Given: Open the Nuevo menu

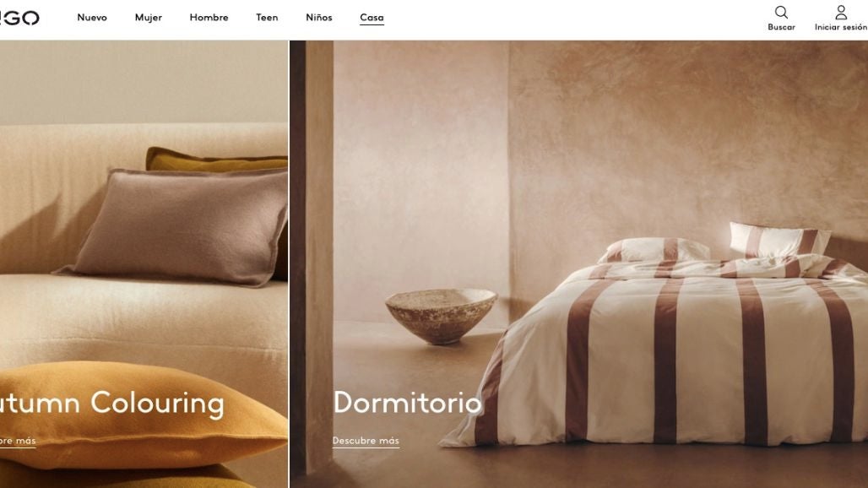Looking at the screenshot, I should click(x=92, y=18).
